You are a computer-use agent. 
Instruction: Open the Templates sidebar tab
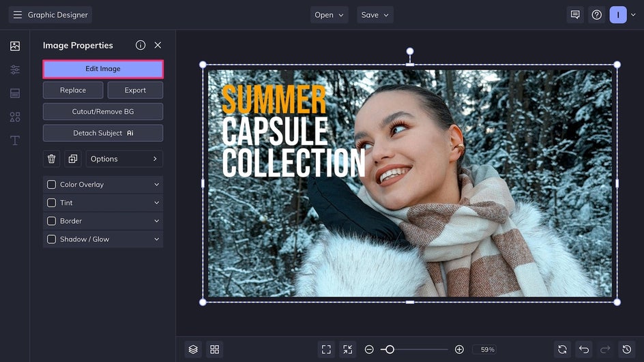[x=15, y=93]
